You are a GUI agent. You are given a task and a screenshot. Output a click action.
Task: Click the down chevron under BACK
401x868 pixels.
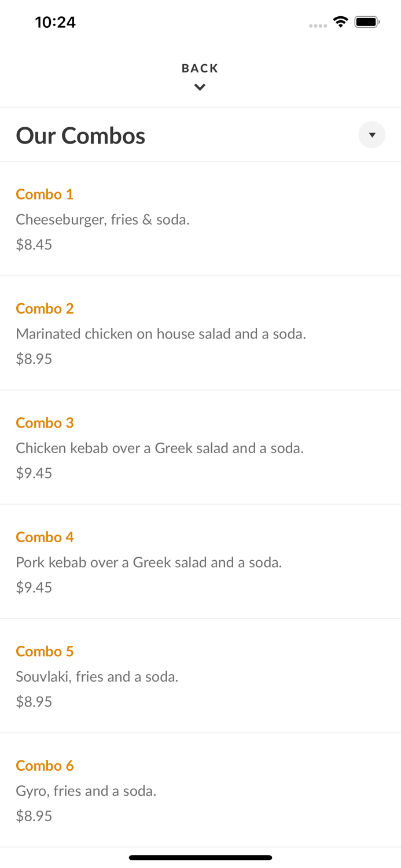tap(200, 87)
